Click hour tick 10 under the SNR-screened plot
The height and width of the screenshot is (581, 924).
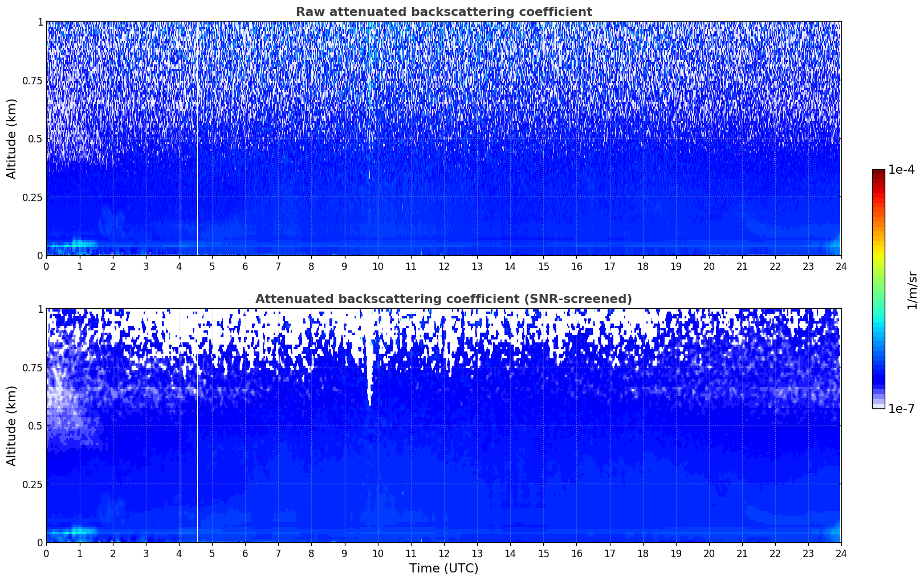point(377,553)
